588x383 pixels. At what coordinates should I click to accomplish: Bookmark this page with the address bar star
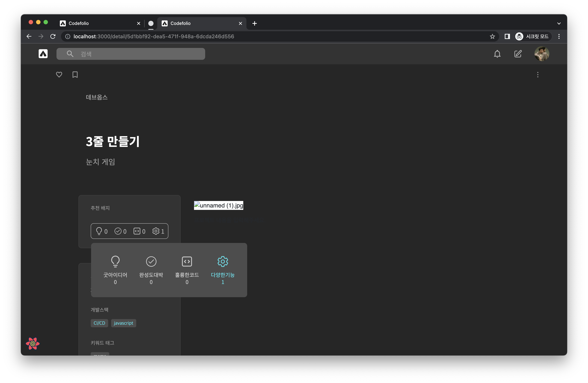tap(492, 36)
